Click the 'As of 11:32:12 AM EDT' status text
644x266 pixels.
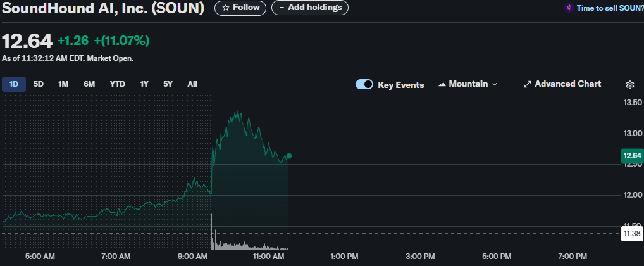(x=67, y=58)
